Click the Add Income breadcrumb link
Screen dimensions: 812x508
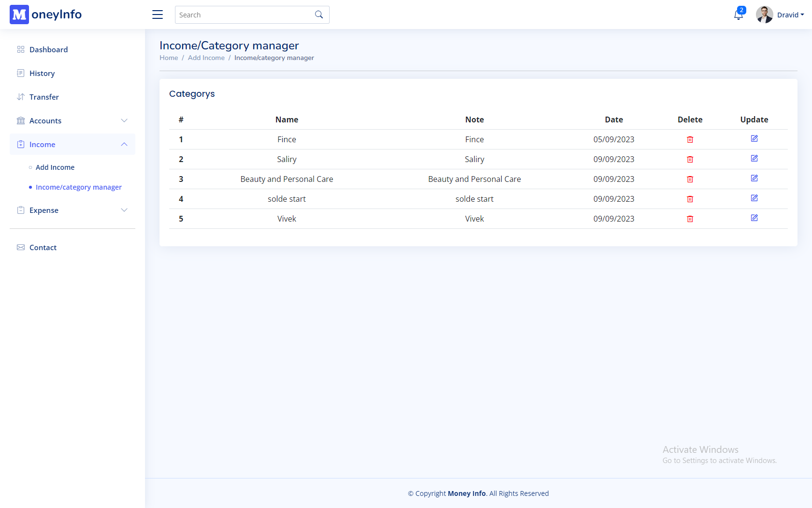pyautogui.click(x=206, y=58)
